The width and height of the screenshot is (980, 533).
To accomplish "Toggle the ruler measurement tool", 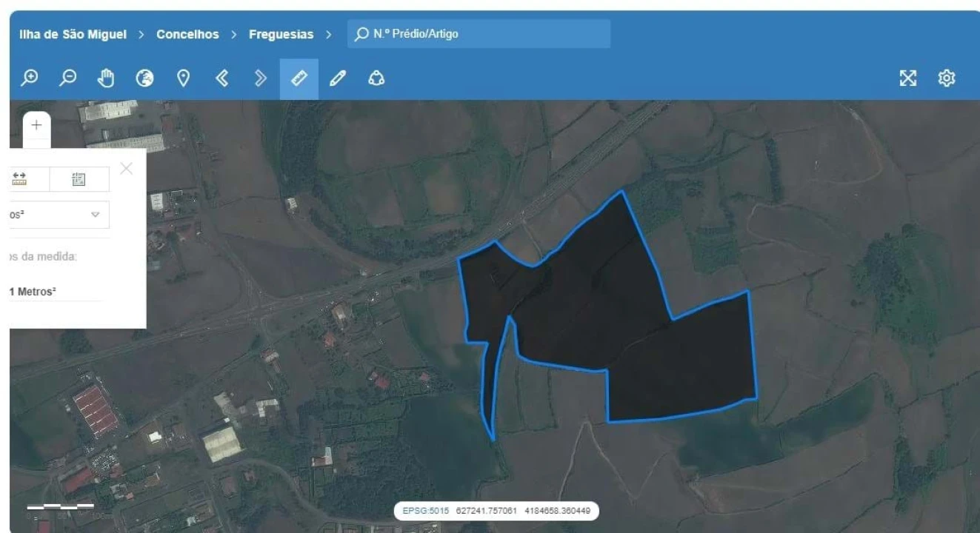I will (x=299, y=77).
